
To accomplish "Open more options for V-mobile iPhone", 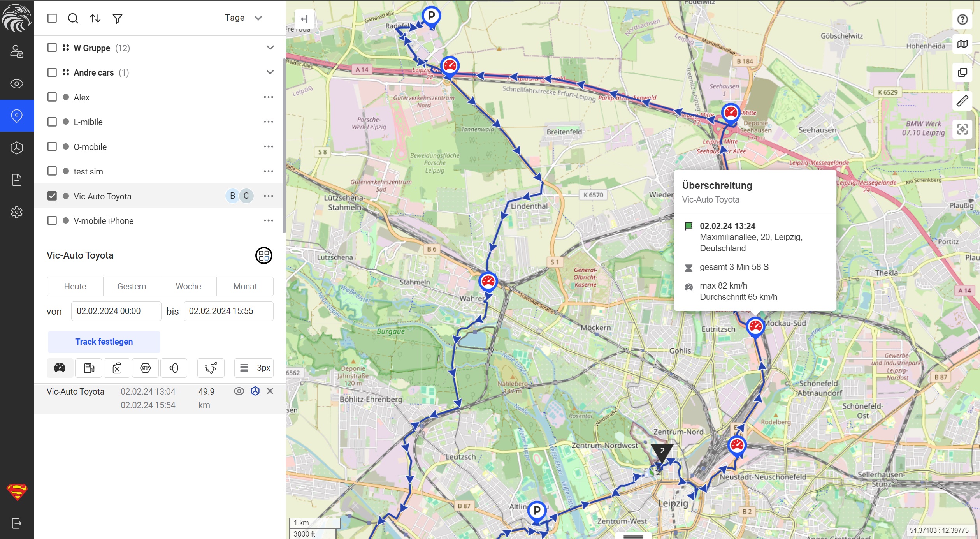I will tap(269, 220).
